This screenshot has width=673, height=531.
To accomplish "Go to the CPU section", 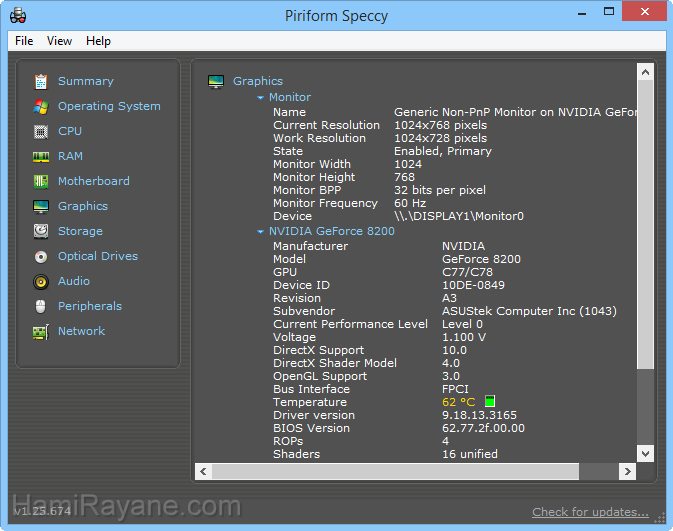I will click(x=70, y=131).
